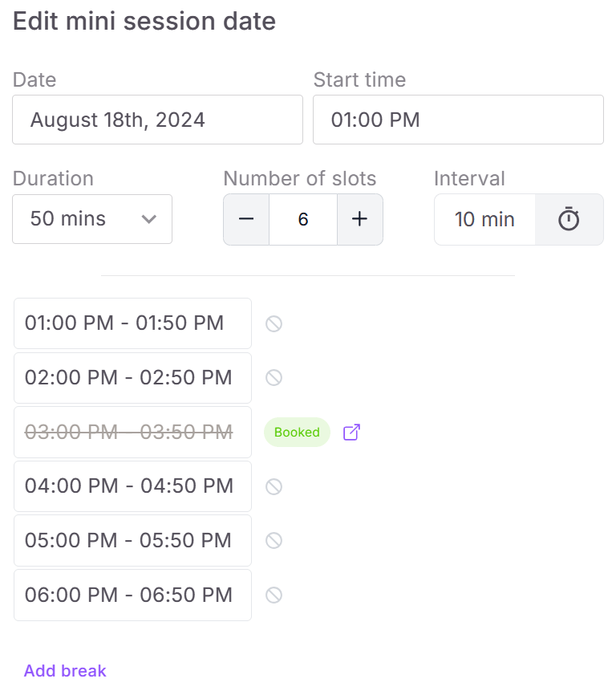Open the booked session external link icon
Viewport: 616px width, 699px height.
point(351,433)
